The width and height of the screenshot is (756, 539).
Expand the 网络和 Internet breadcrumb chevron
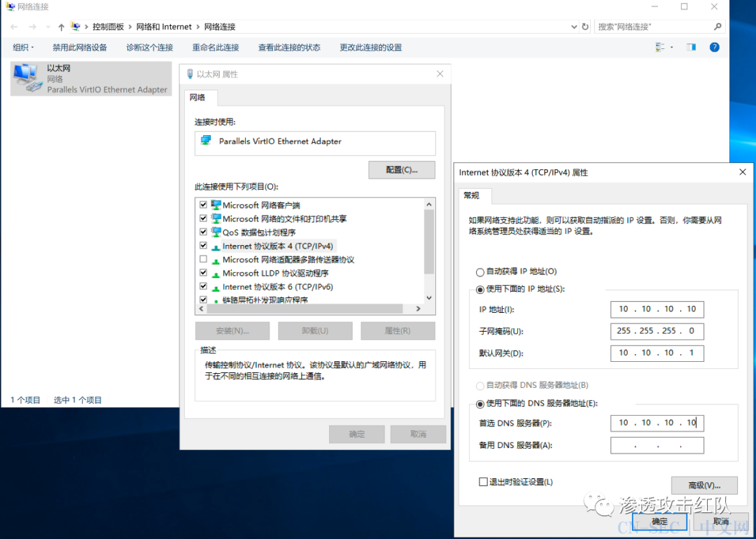tap(198, 27)
